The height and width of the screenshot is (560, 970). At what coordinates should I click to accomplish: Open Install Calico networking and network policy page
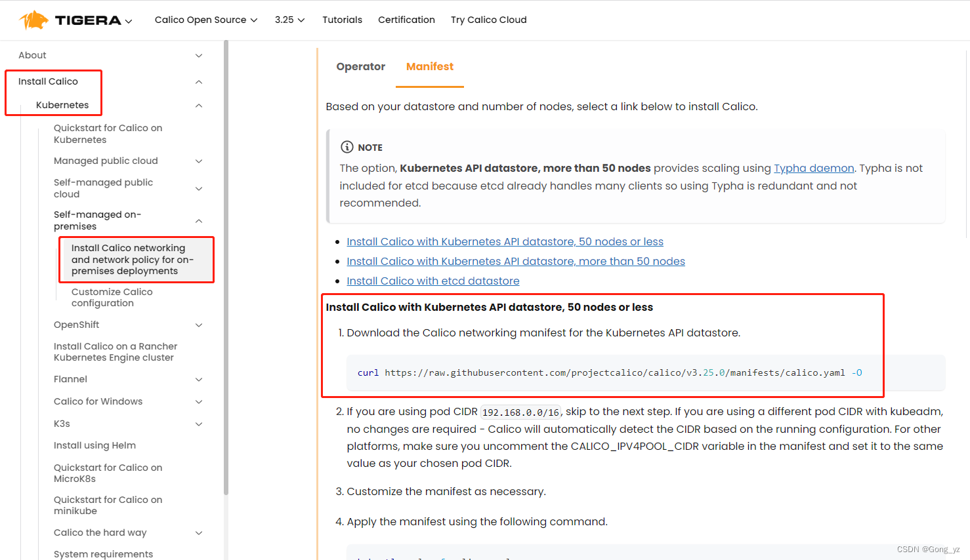pos(133,260)
